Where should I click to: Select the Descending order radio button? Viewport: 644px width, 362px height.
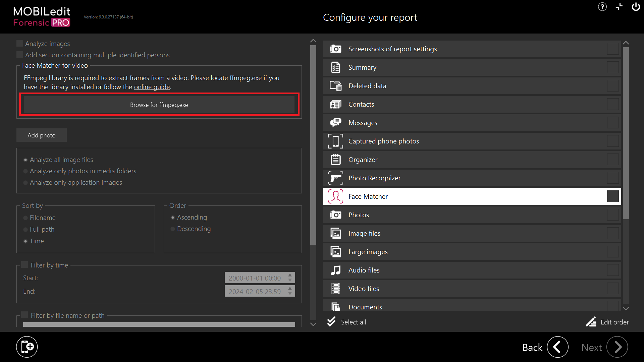pos(173,229)
